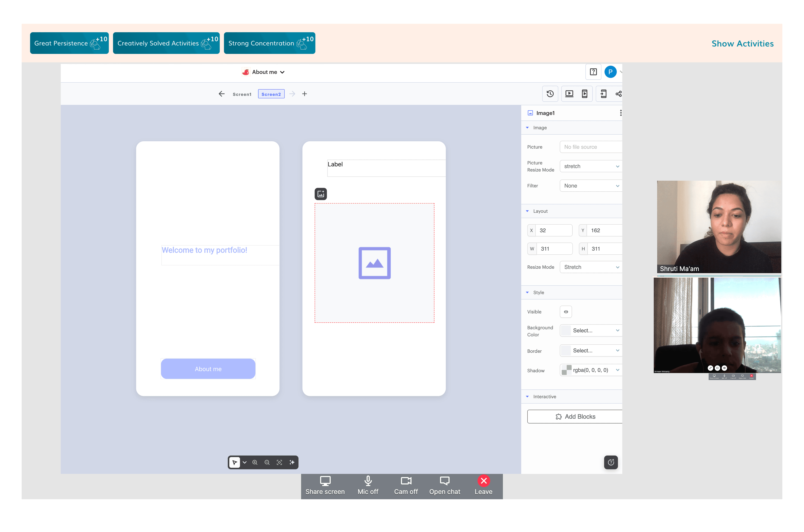Collapse the Layout section
The height and width of the screenshot is (532, 804).
(x=528, y=211)
